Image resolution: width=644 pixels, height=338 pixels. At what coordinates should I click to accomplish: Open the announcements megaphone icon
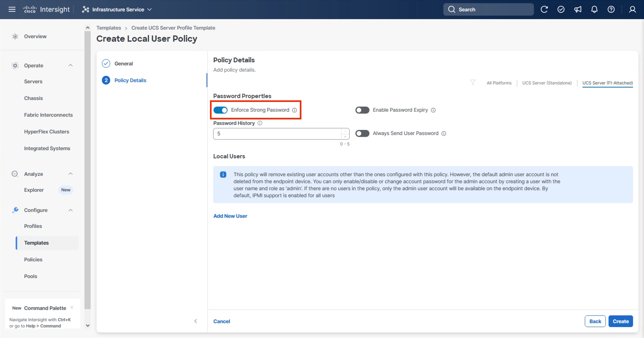pos(578,9)
